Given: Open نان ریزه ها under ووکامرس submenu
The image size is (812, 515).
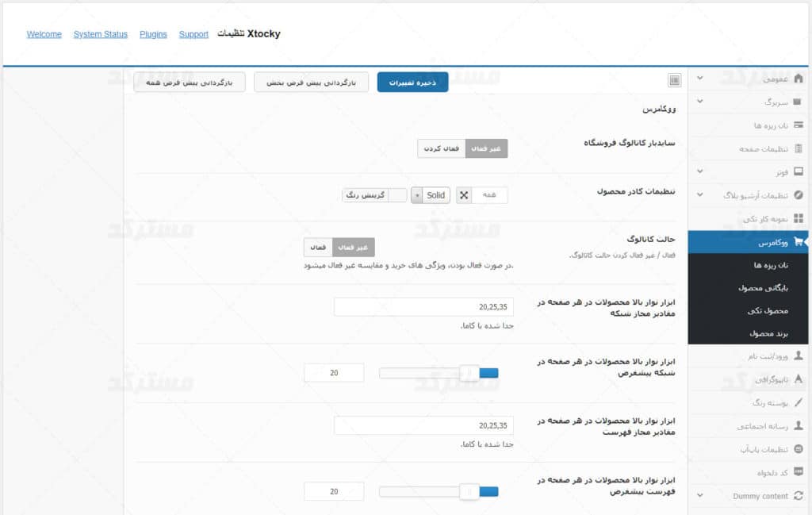Looking at the screenshot, I should [x=771, y=265].
